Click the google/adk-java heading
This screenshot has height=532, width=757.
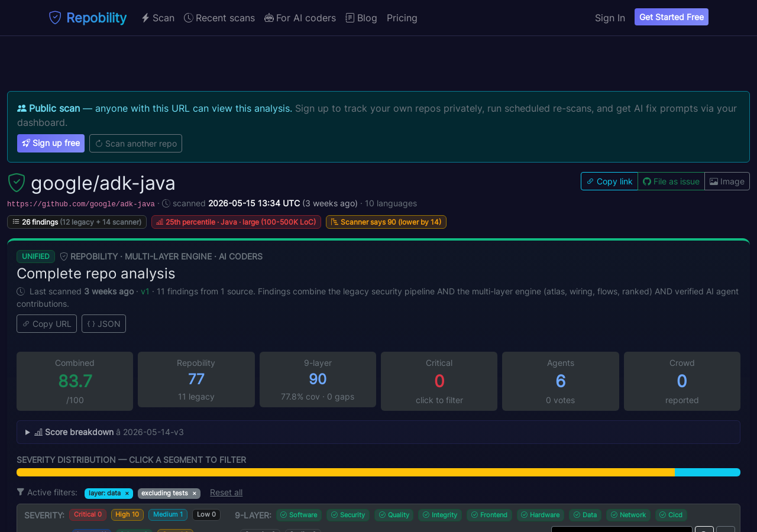pyautogui.click(x=103, y=183)
